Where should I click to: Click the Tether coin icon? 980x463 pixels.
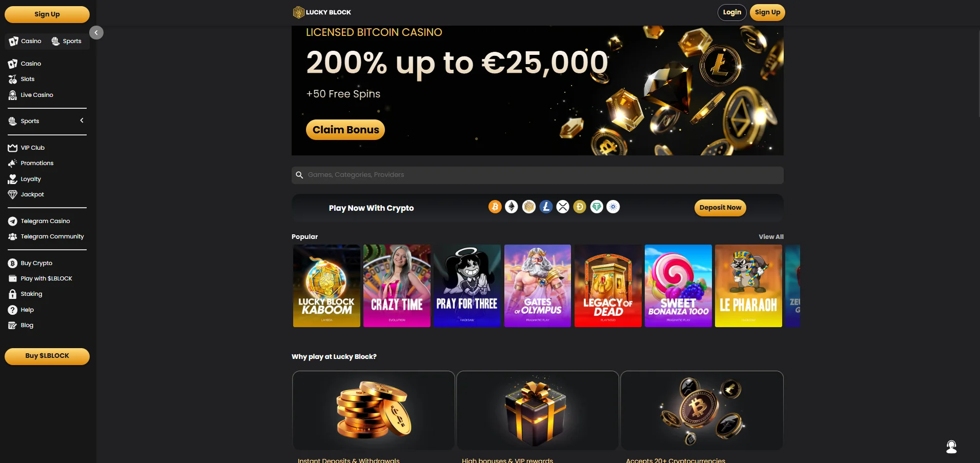point(597,207)
